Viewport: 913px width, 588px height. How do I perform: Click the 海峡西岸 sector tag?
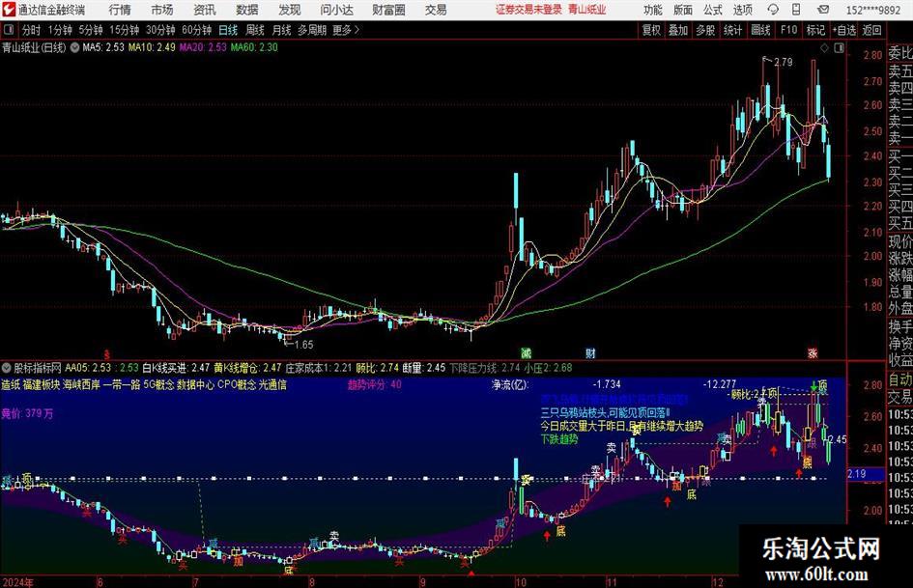click(x=81, y=385)
